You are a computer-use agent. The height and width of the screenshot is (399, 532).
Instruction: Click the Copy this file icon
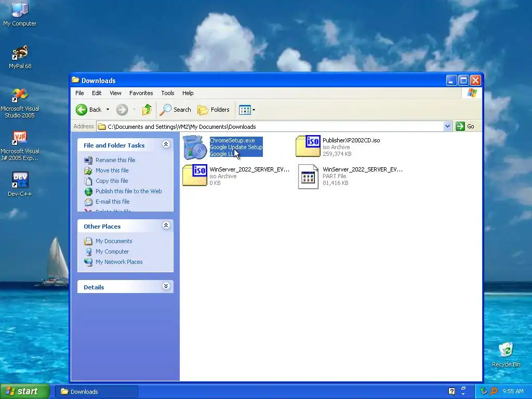click(x=88, y=181)
